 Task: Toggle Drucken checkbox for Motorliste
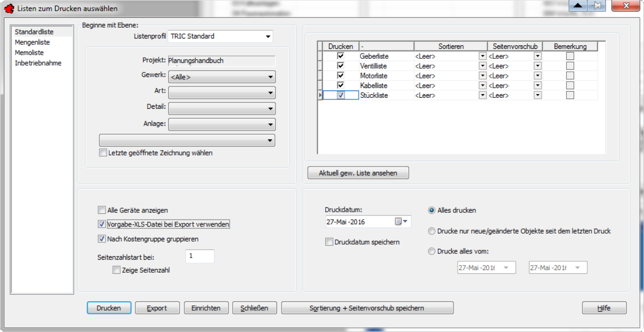point(340,76)
